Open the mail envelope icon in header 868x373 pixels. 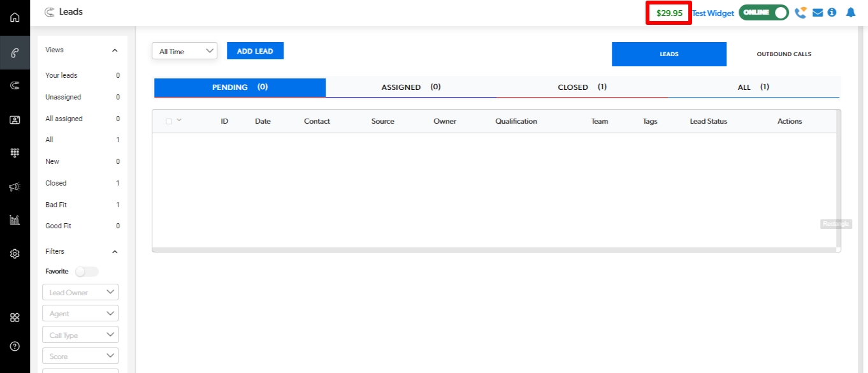pyautogui.click(x=818, y=13)
